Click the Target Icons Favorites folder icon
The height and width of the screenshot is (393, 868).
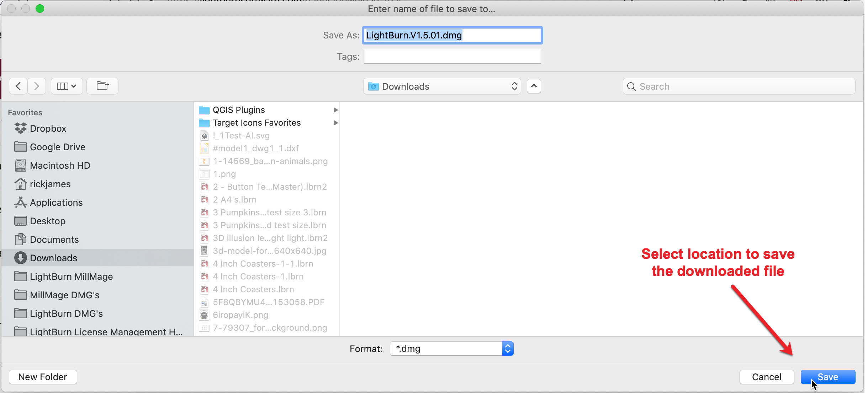point(204,122)
